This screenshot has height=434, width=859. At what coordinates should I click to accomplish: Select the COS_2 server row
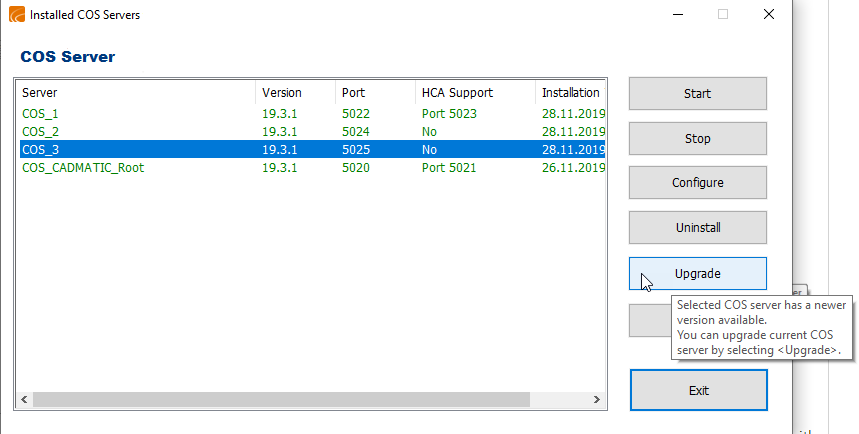click(41, 132)
